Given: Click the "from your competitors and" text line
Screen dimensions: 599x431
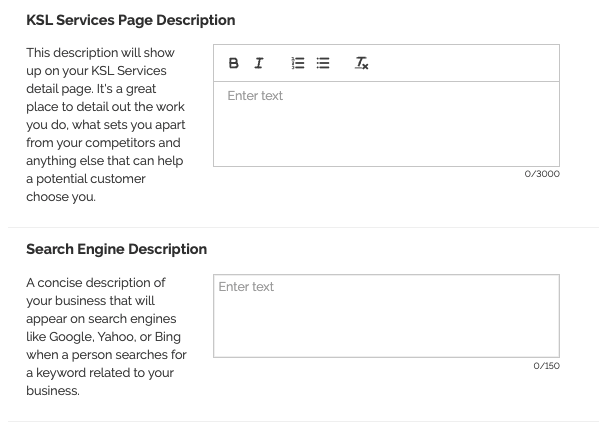Looking at the screenshot, I should [x=103, y=143].
